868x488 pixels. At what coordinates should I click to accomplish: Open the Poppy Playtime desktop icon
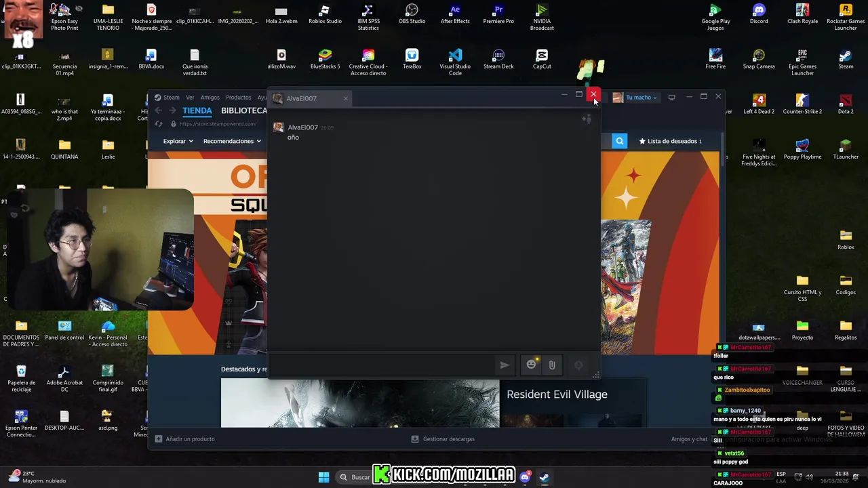(x=802, y=150)
